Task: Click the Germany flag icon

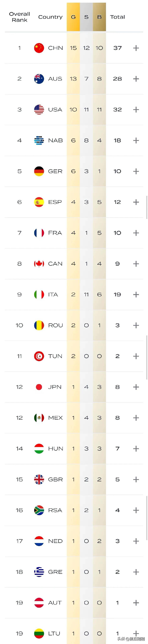Action: (x=39, y=171)
